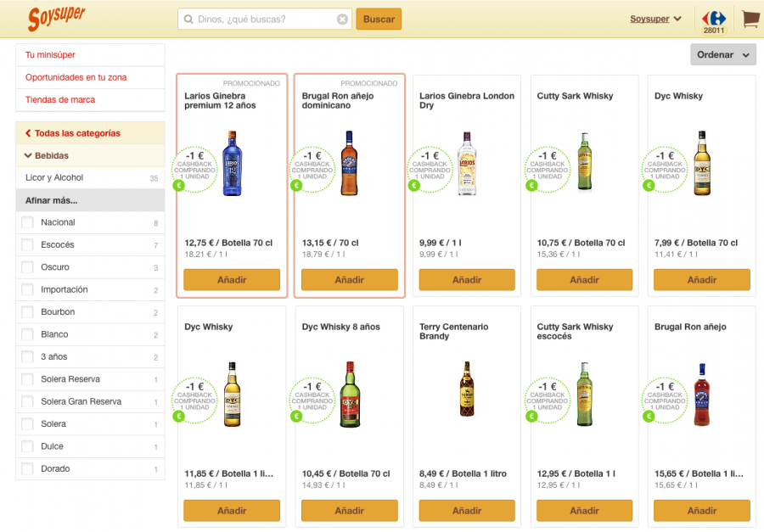Focus the search input field

coord(266,19)
